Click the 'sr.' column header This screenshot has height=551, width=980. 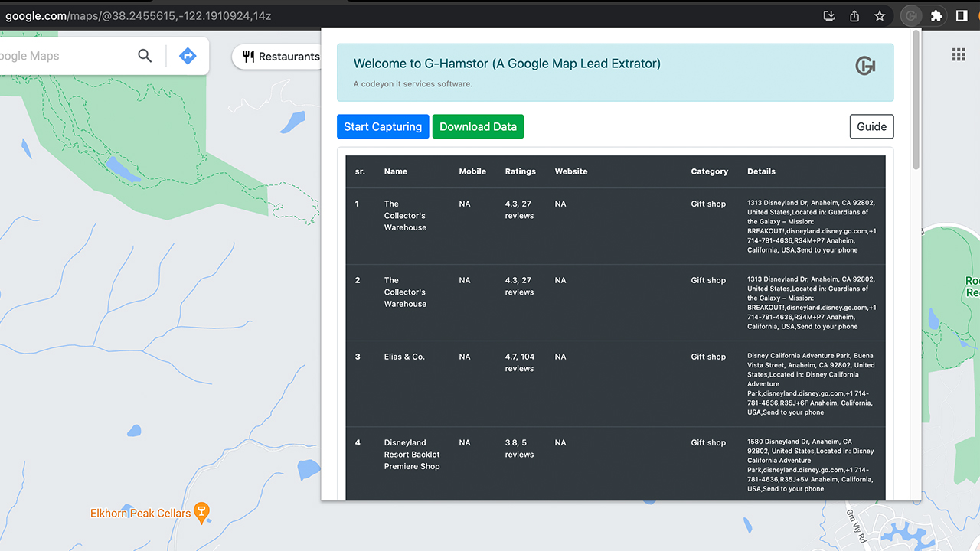pos(360,171)
